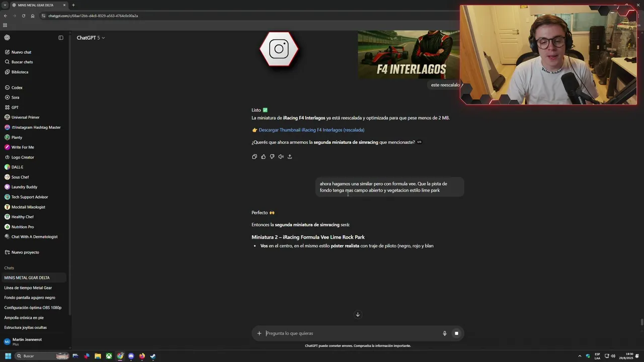
Task: Go back in the browser
Action: click(x=6, y=16)
